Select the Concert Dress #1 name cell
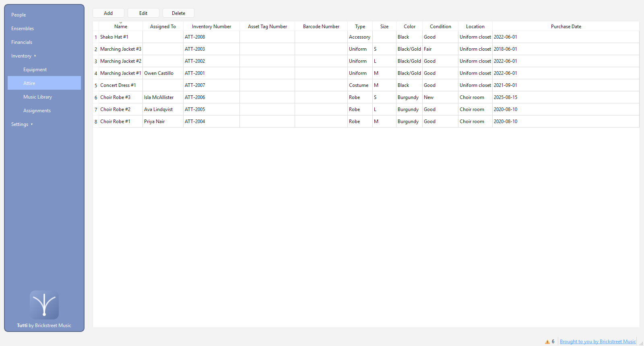 (121, 85)
